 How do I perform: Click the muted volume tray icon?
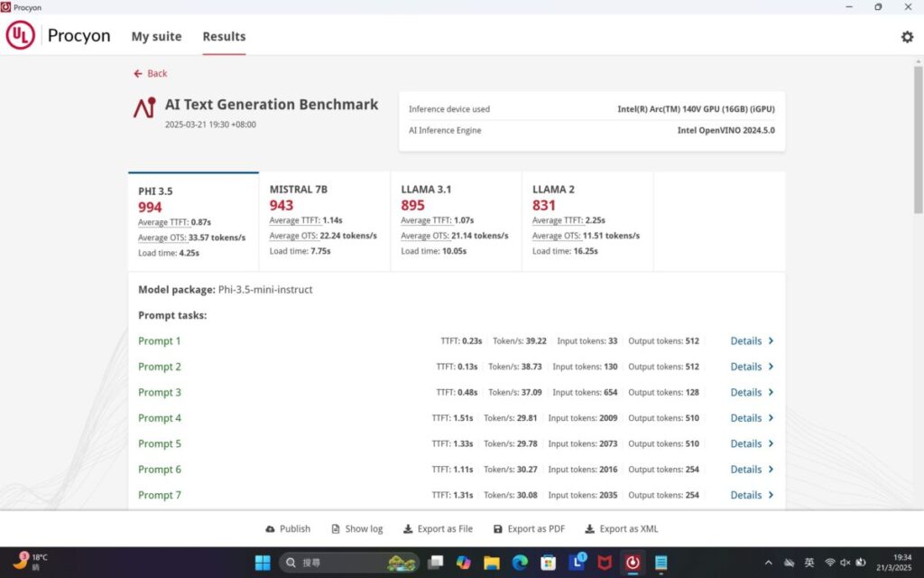click(845, 563)
